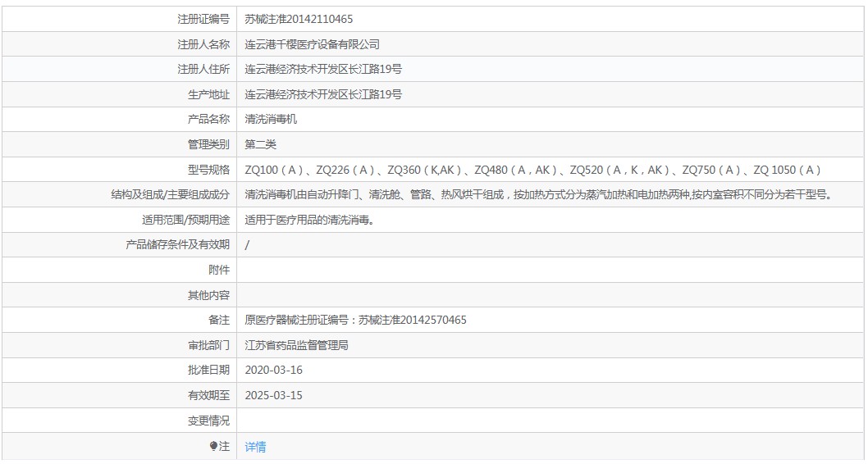Click the 备注 label
The width and height of the screenshot is (868, 464).
(219, 320)
